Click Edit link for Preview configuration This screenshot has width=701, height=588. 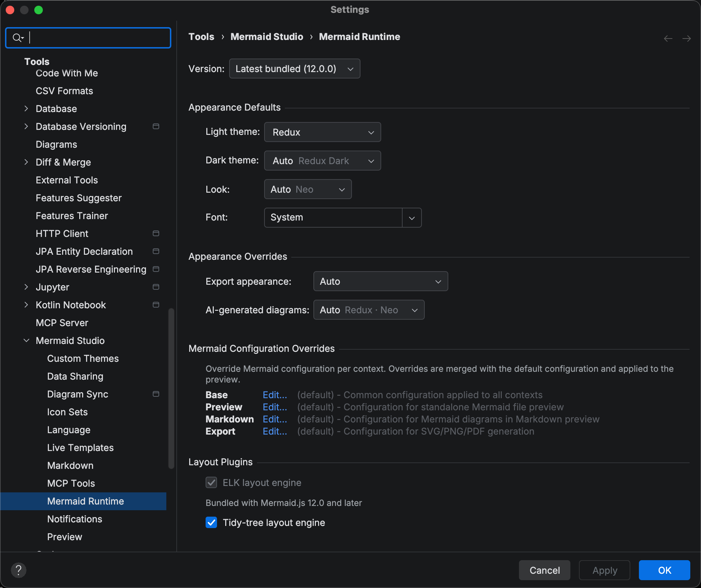pyautogui.click(x=275, y=407)
